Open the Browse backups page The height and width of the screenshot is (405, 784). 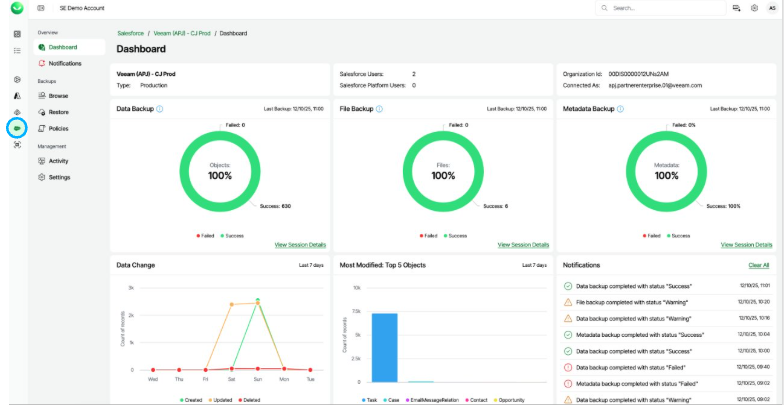(x=58, y=96)
